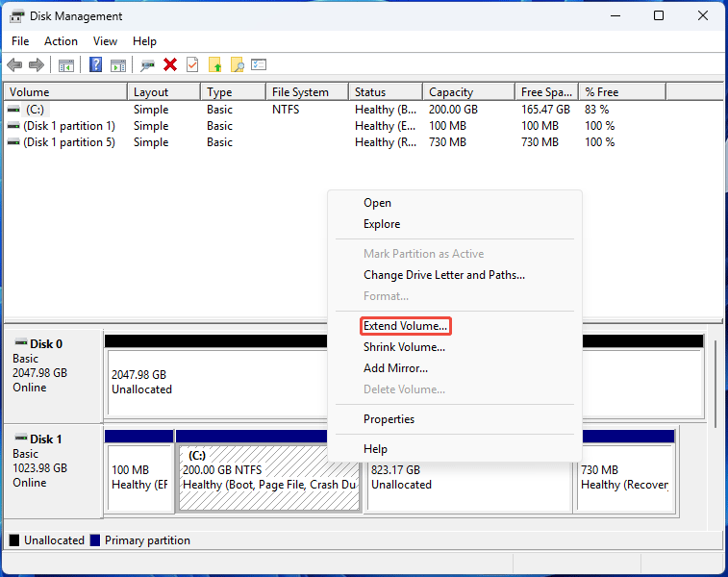Click drive icon beside Disk 1 partition 5

point(13,142)
